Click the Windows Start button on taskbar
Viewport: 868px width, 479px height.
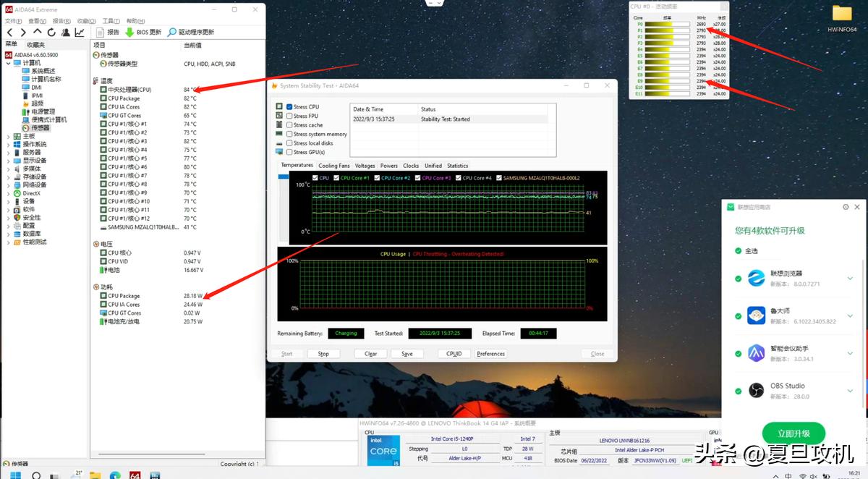(15, 475)
